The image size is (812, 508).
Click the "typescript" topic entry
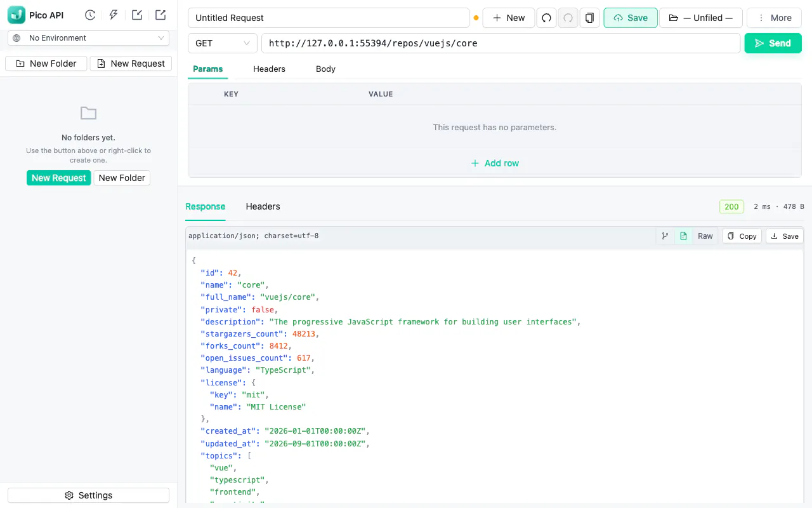[239, 480]
